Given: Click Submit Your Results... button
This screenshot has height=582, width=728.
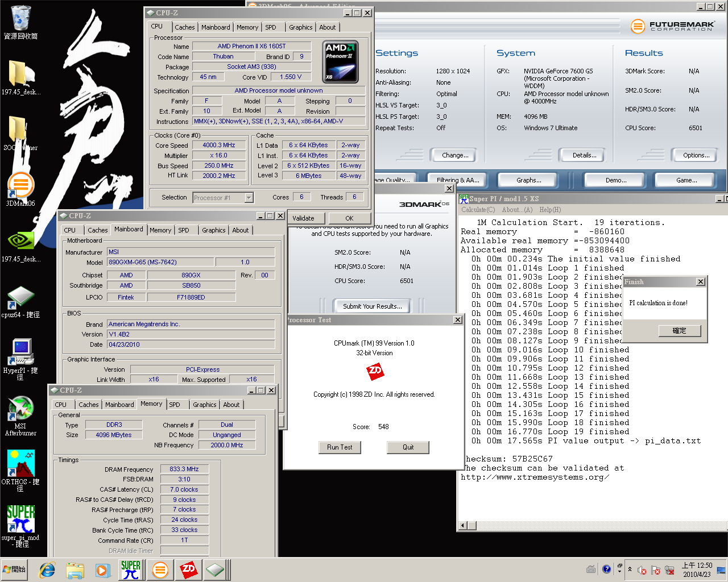Looking at the screenshot, I should click(373, 306).
